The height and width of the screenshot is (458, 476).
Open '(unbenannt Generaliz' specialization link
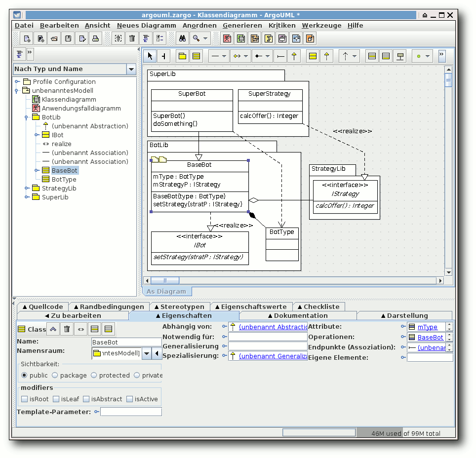click(x=273, y=356)
